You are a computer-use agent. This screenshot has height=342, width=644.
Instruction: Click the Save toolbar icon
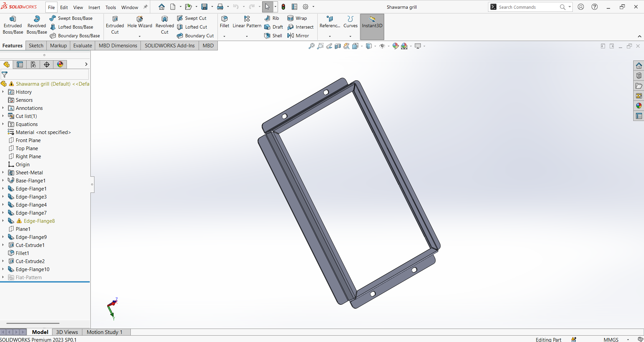click(x=204, y=7)
